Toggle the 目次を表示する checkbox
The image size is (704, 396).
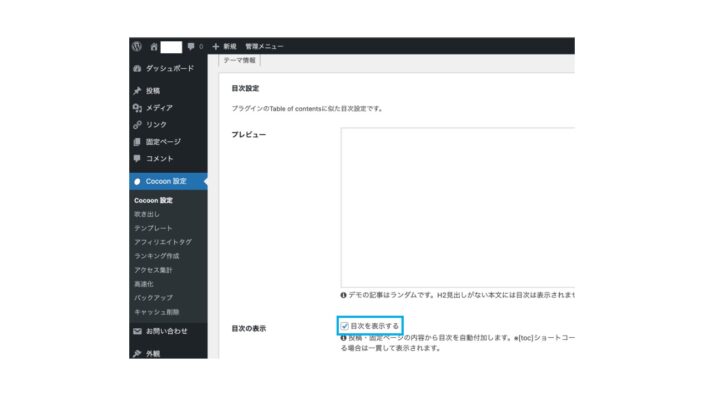[x=344, y=326]
